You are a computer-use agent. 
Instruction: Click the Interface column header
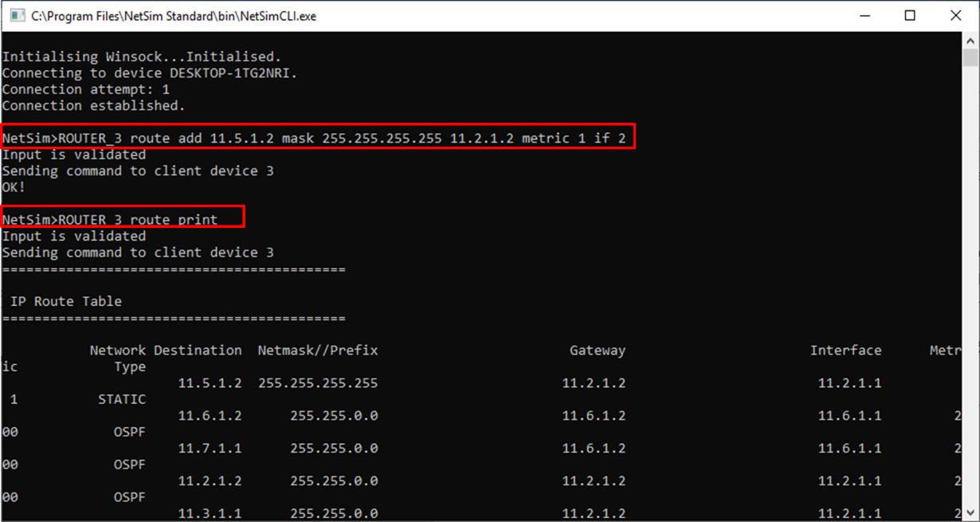845,350
